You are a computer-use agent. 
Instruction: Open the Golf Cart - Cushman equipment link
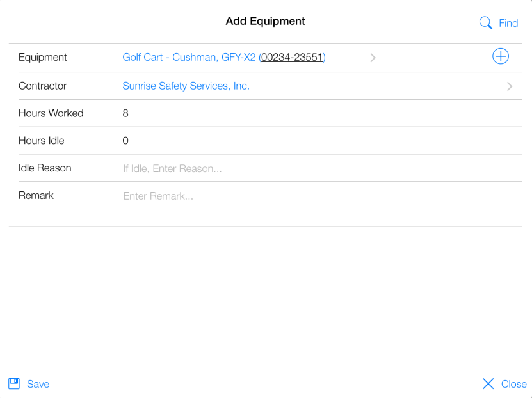(x=189, y=58)
